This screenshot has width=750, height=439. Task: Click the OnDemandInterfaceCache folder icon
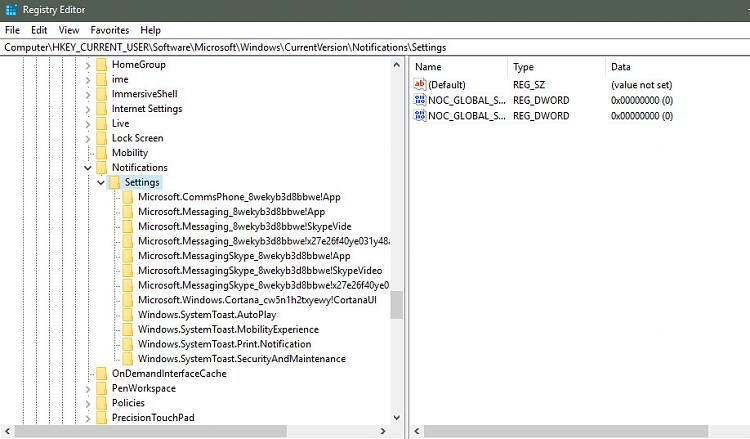tap(101, 373)
